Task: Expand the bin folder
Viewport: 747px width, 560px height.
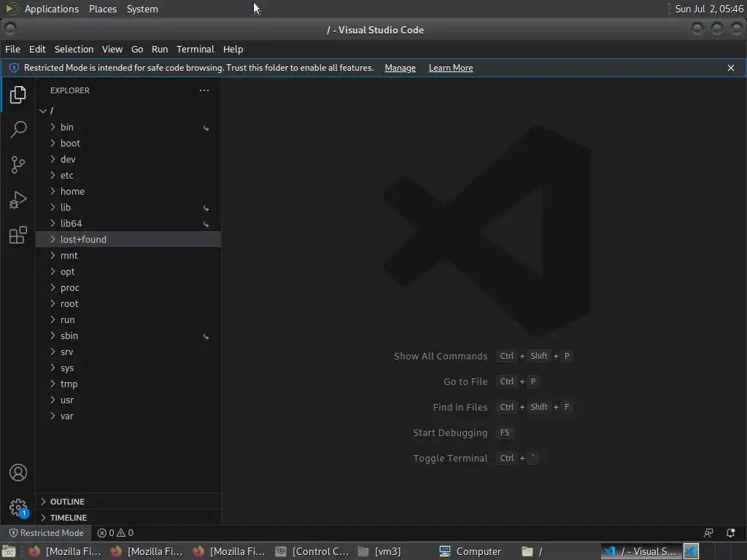Action: pyautogui.click(x=53, y=127)
